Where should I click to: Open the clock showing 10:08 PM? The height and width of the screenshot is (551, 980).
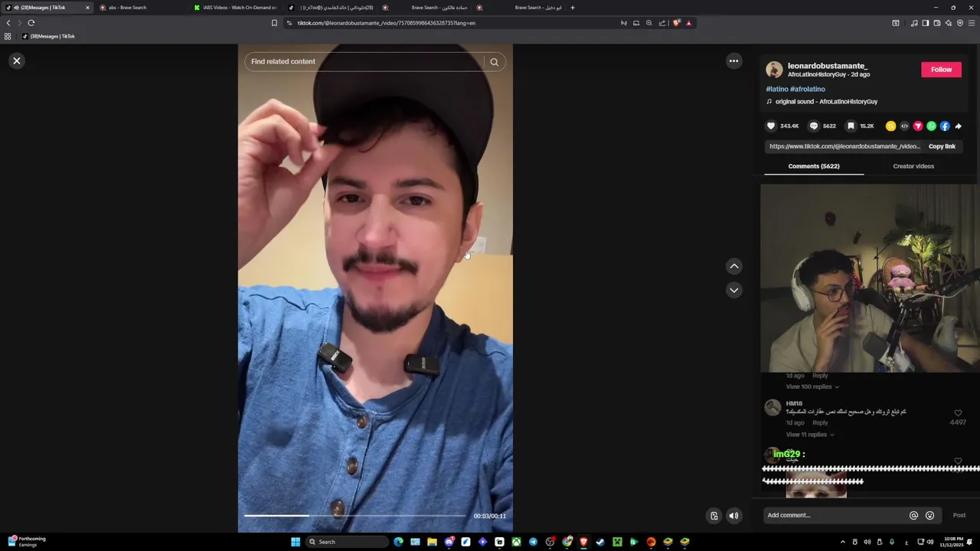[x=952, y=542]
